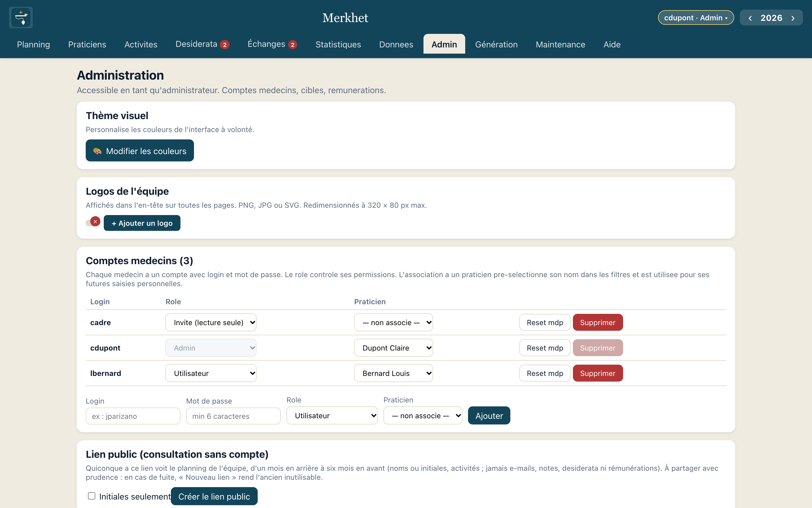Delete the lbernard account

[598, 373]
